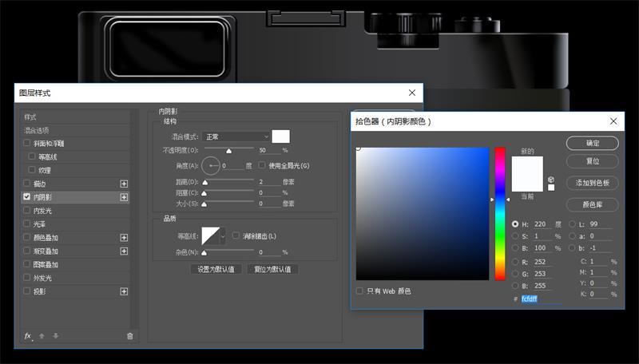
Task: Enable the 斜面和浮雕 checkbox
Action: (x=27, y=143)
